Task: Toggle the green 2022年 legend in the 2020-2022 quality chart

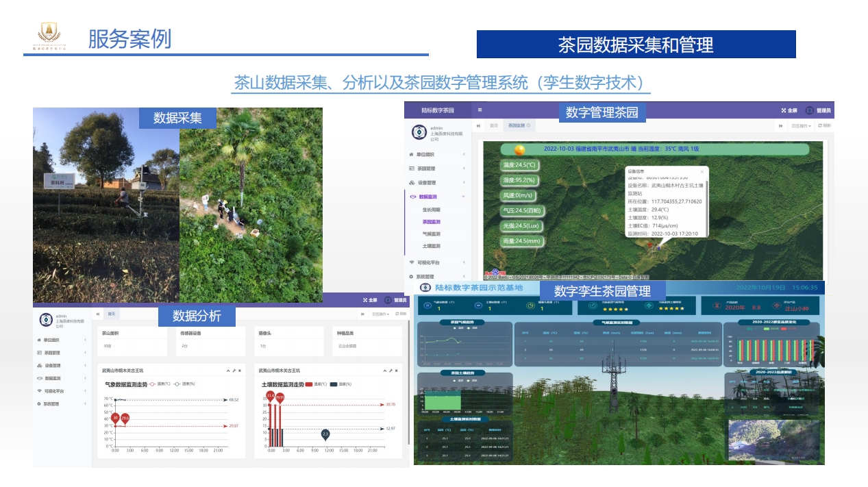Action: coord(771,329)
